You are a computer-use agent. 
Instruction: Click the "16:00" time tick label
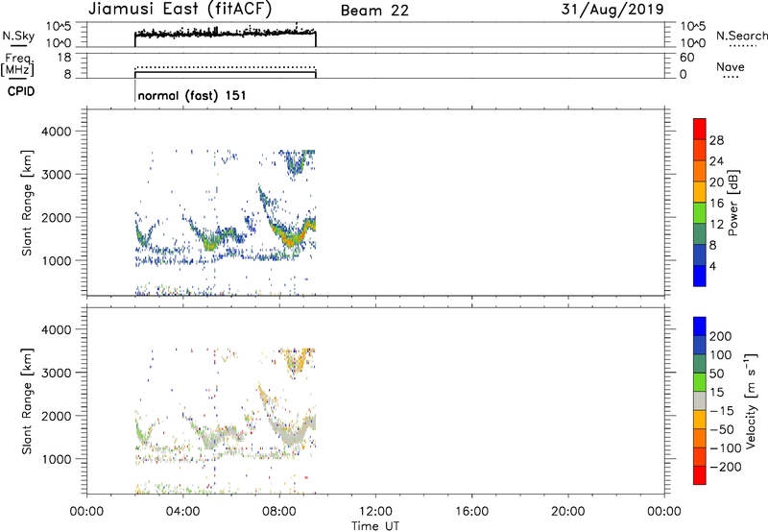(471, 512)
